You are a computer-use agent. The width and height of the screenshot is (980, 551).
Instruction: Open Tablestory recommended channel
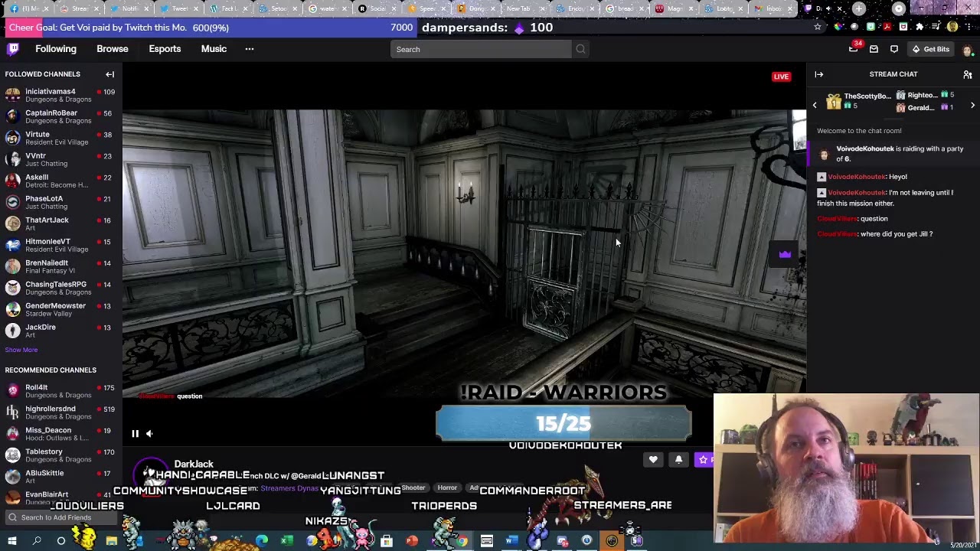click(60, 455)
